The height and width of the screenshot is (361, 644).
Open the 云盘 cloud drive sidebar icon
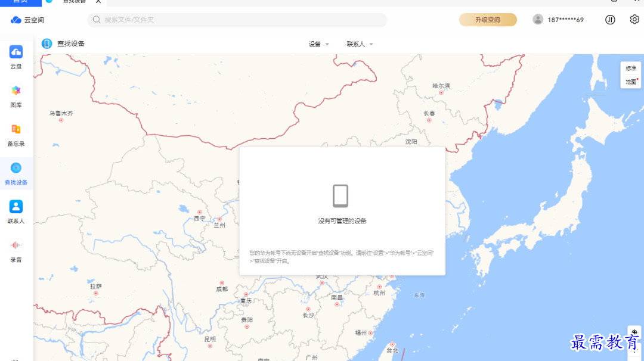point(16,52)
